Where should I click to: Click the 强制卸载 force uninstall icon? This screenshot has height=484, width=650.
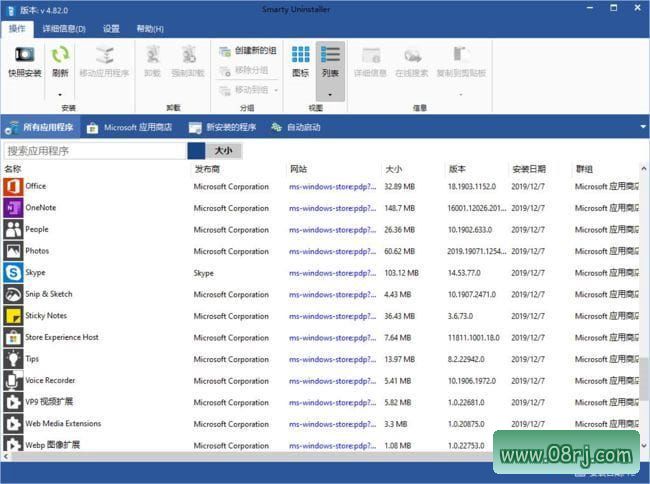(x=189, y=55)
